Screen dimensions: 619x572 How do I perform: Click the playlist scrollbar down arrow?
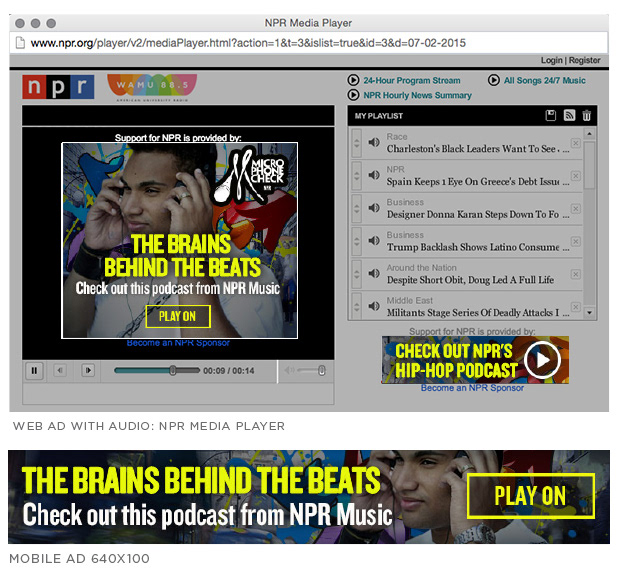[x=589, y=313]
